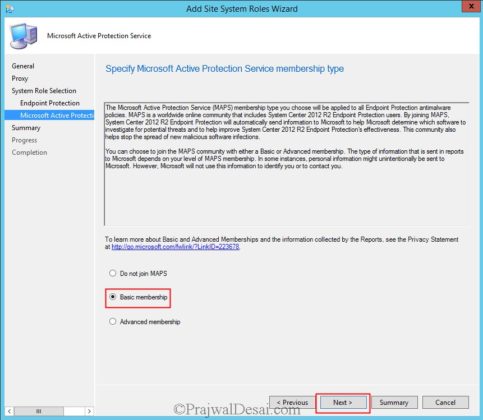The height and width of the screenshot is (420, 483).
Task: Close the Add Site System Roles Wizard
Action: [471, 7]
